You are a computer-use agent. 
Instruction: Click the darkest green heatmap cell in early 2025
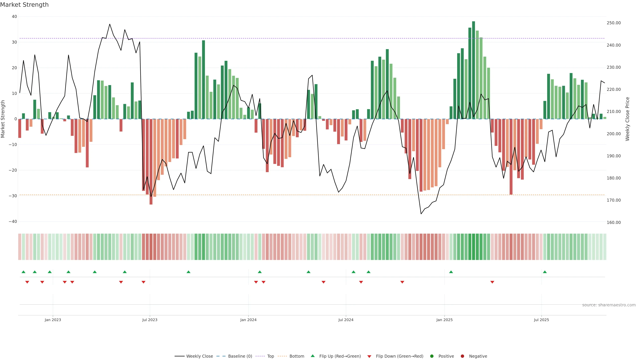473,247
